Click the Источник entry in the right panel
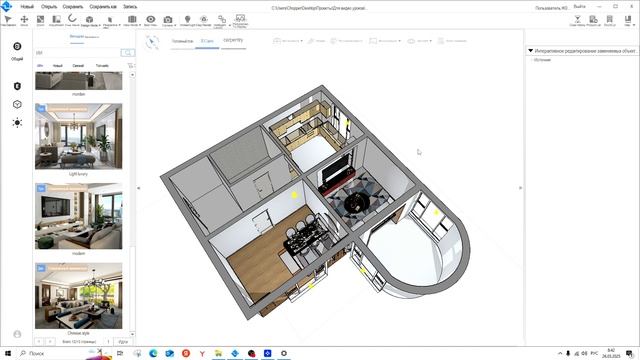Viewport: 640px width, 360px height. [x=542, y=60]
